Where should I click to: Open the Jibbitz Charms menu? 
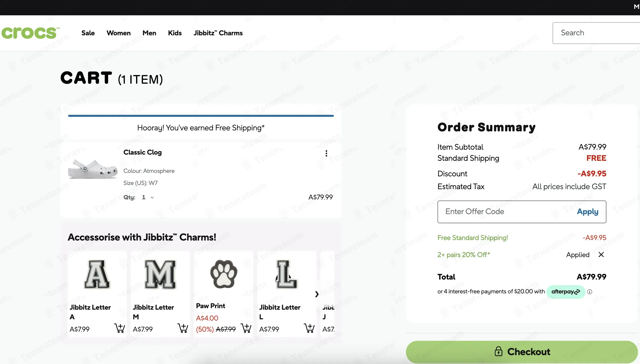tap(218, 33)
